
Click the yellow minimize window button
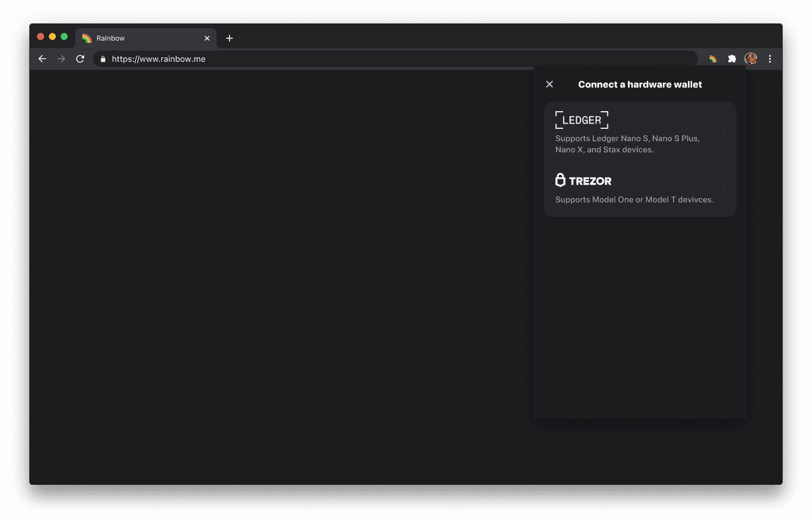(x=52, y=36)
